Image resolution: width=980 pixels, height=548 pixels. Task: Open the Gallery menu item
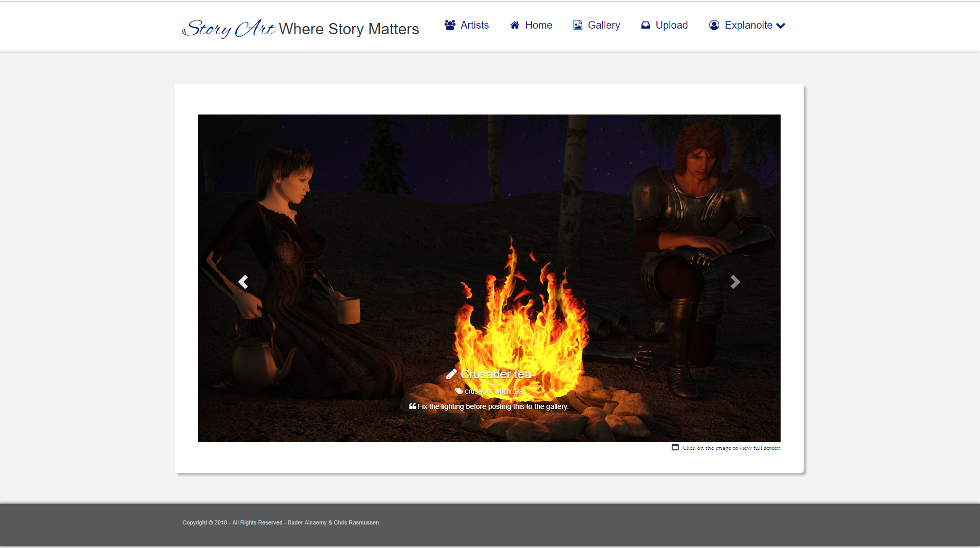[604, 25]
